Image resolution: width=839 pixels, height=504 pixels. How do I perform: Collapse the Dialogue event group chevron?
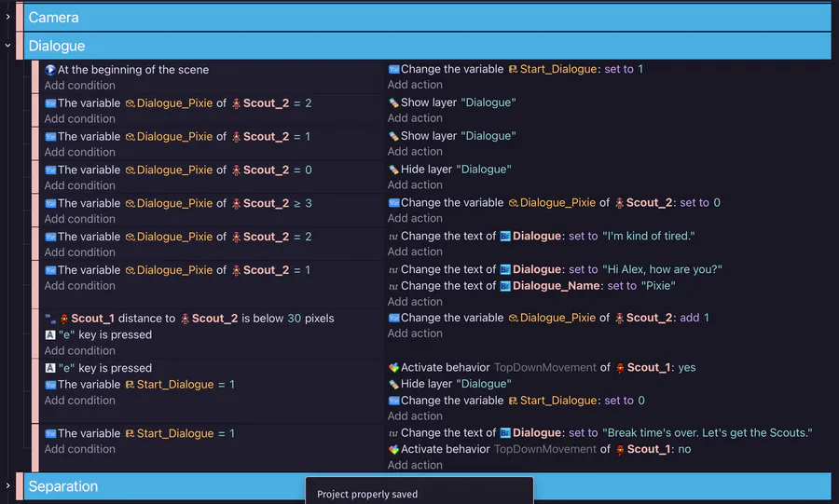tap(7, 46)
